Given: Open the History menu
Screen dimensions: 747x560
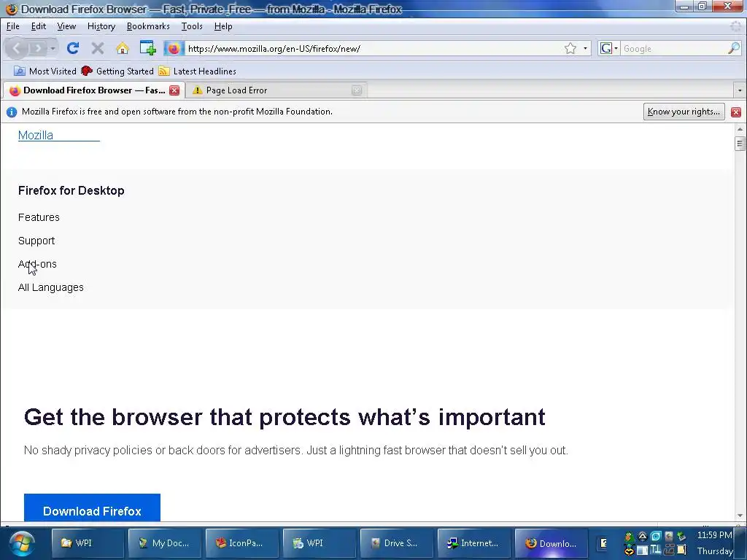Looking at the screenshot, I should point(101,26).
